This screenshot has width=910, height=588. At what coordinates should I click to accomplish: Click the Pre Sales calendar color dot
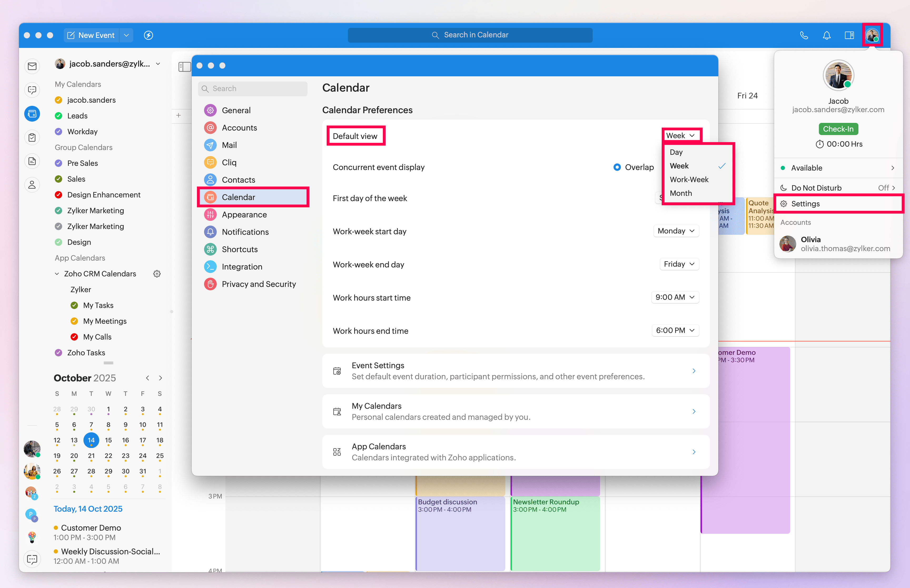(x=58, y=163)
